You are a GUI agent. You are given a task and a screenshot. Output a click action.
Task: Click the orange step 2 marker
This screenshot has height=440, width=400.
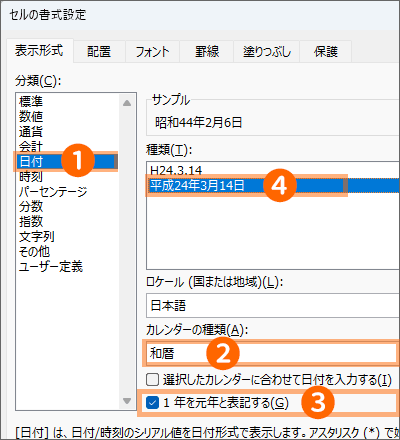click(223, 353)
